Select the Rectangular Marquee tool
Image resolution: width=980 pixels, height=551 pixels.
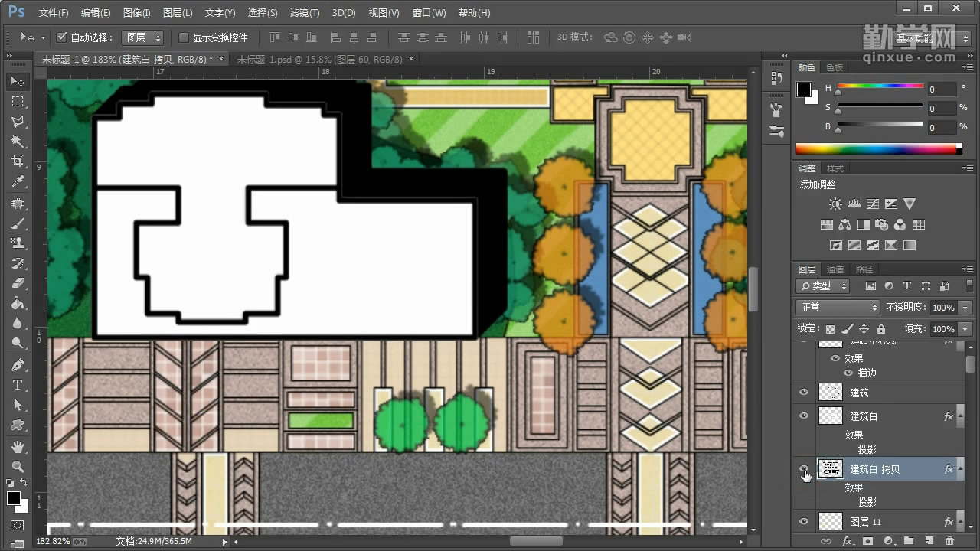coord(18,102)
